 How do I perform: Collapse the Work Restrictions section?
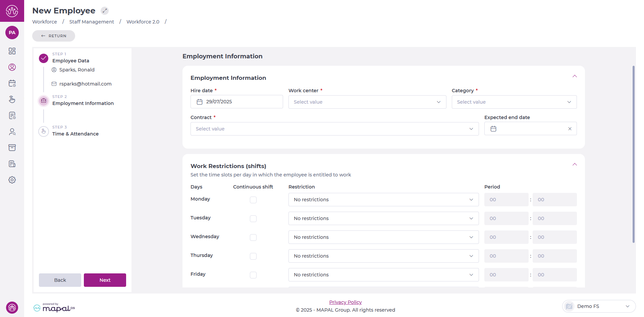click(x=574, y=164)
